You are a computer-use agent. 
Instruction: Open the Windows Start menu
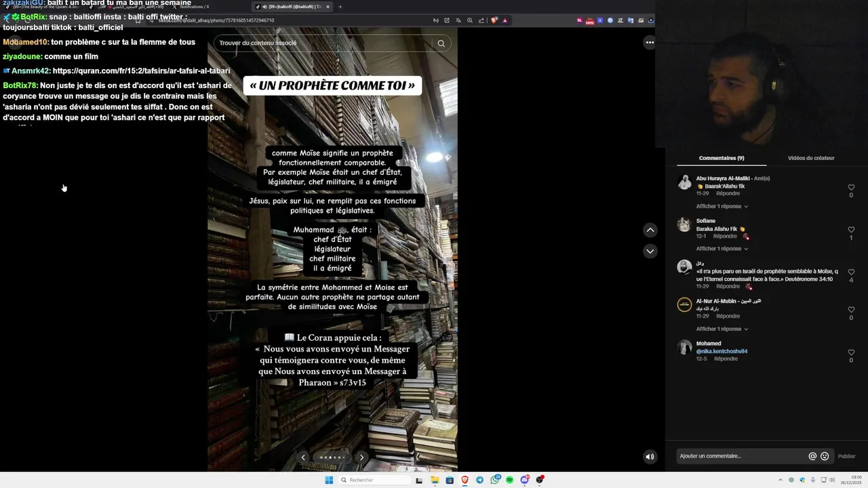tap(329, 480)
